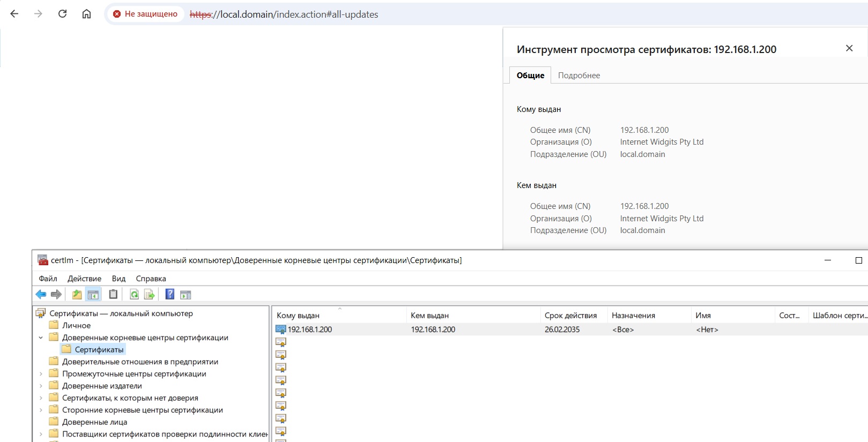The width and height of the screenshot is (868, 442).
Task: Expand 'Сторонние корневые центры сертификации'
Action: (41, 410)
